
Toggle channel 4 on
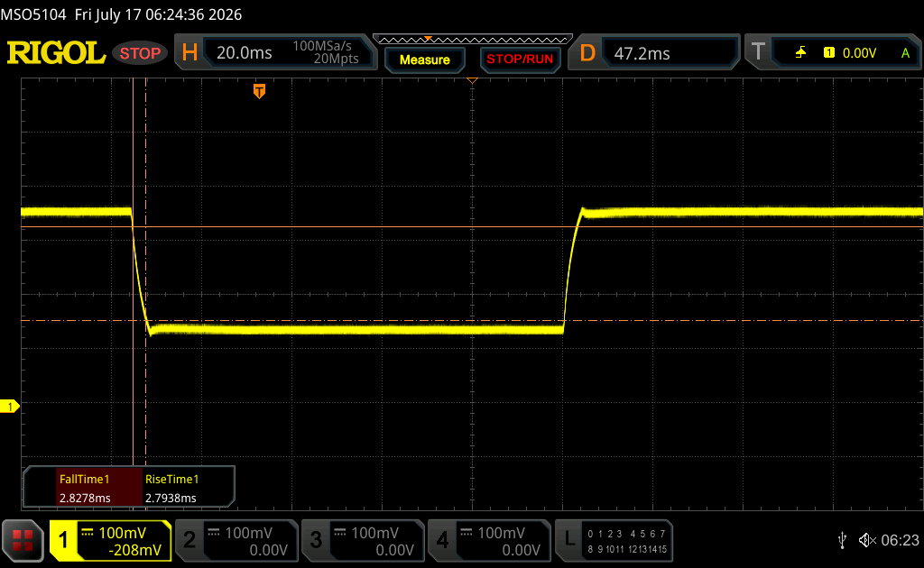click(x=442, y=540)
